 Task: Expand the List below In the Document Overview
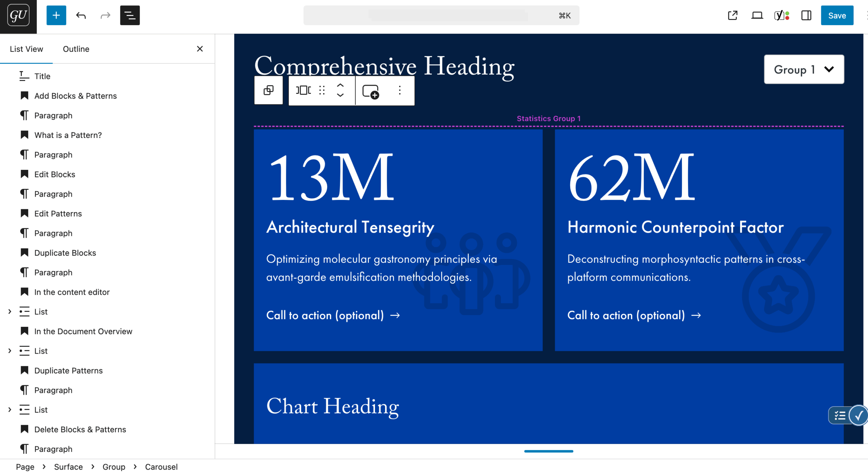pos(9,351)
